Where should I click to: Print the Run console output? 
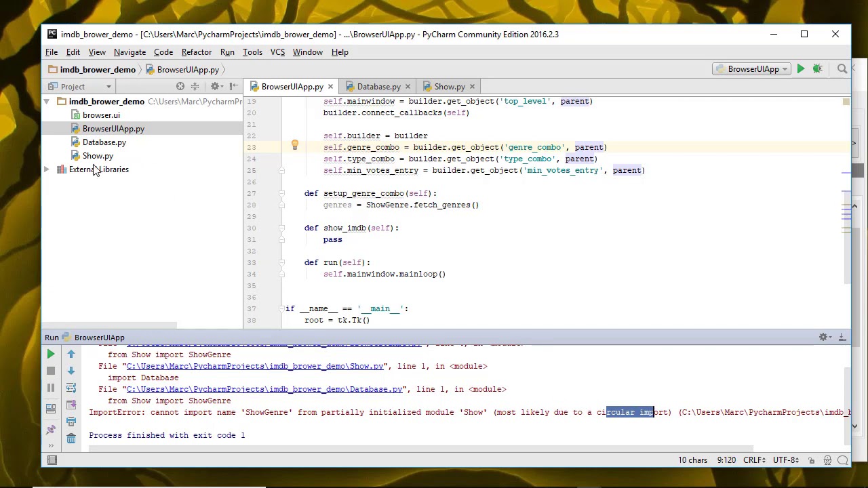coord(71,422)
